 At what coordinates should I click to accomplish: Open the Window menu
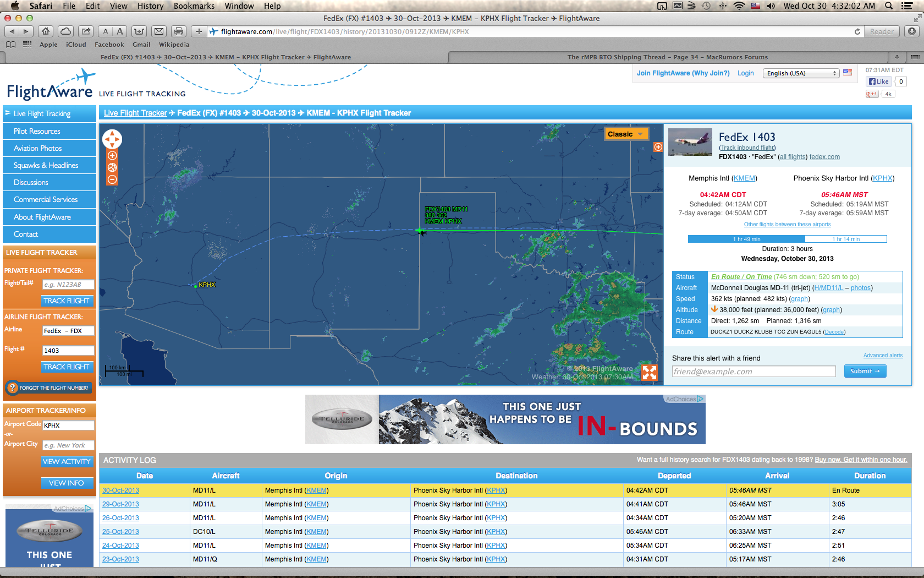pyautogui.click(x=239, y=6)
